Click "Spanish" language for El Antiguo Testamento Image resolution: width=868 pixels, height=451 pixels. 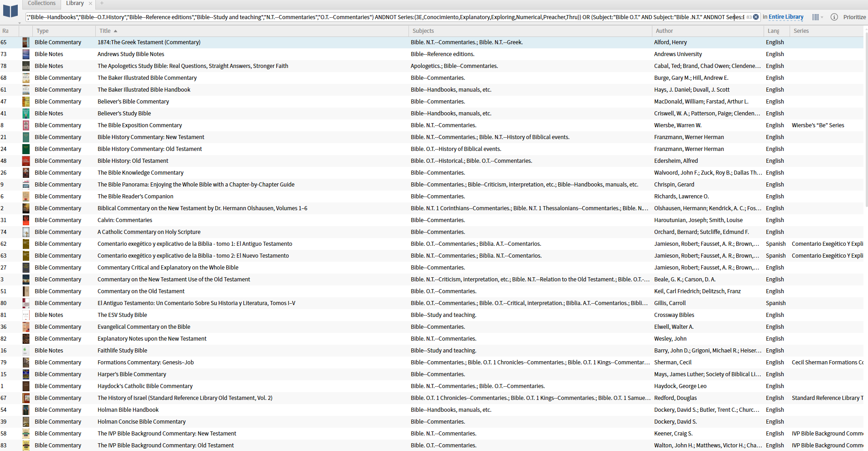[775, 303]
